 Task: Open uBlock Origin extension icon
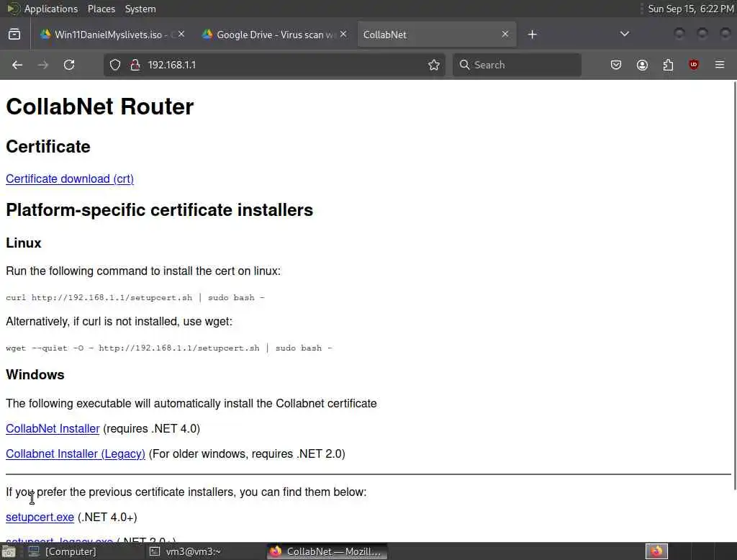[694, 65]
